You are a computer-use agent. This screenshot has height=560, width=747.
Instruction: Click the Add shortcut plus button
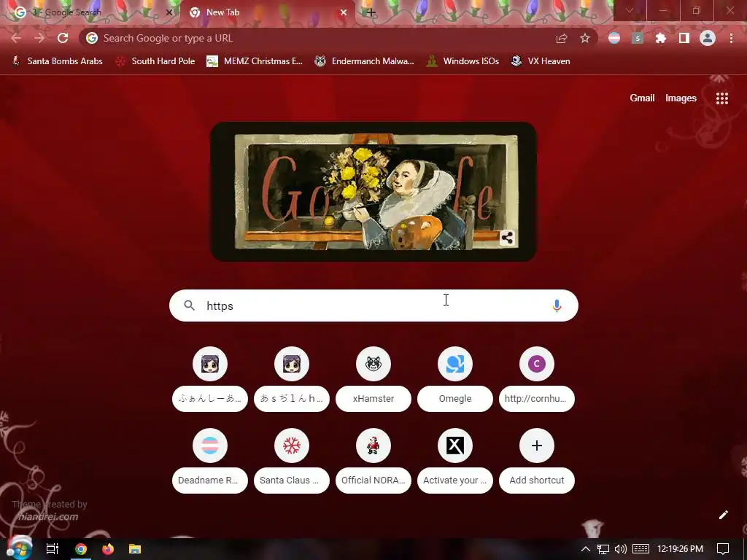point(536,446)
